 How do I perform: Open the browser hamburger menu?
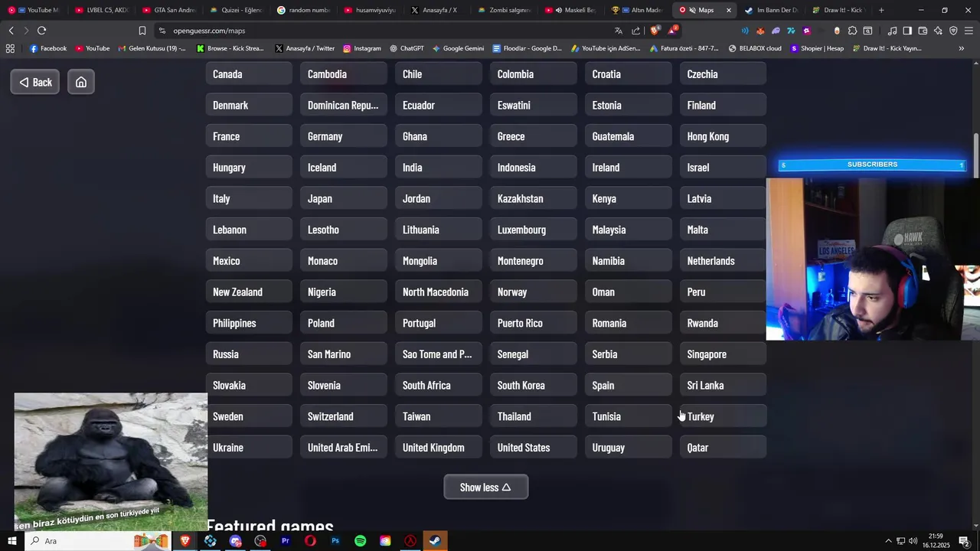pyautogui.click(x=969, y=31)
